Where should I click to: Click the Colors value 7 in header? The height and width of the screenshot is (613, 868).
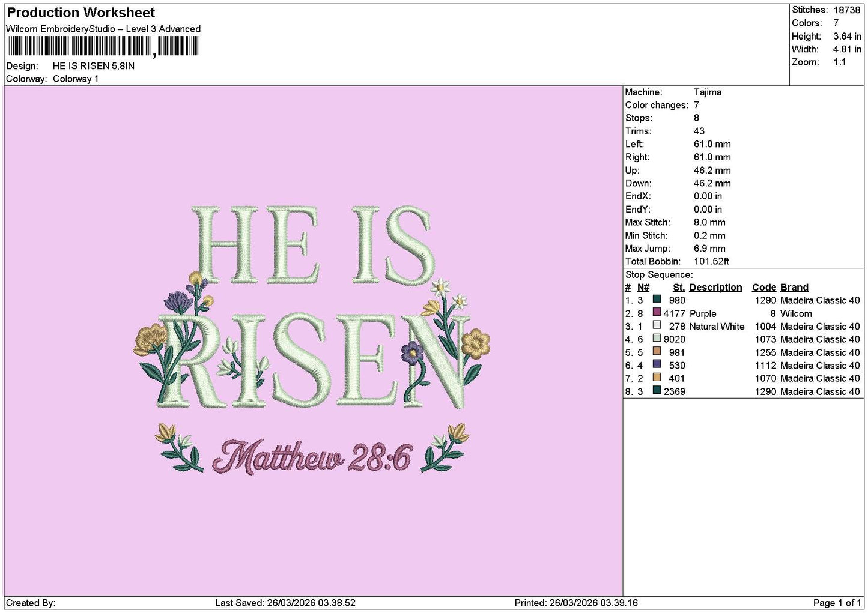(x=836, y=23)
